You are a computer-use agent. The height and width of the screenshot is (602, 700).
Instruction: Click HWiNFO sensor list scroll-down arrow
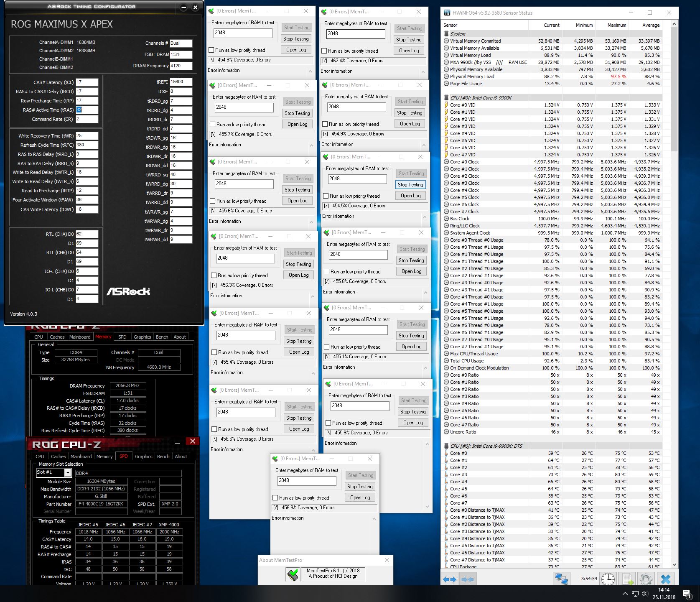pos(674,565)
